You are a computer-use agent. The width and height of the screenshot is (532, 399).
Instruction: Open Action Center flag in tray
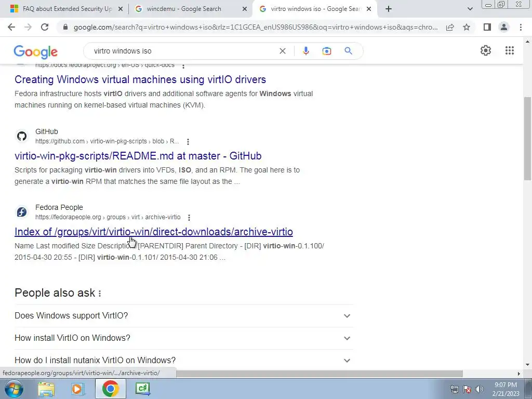(467, 389)
